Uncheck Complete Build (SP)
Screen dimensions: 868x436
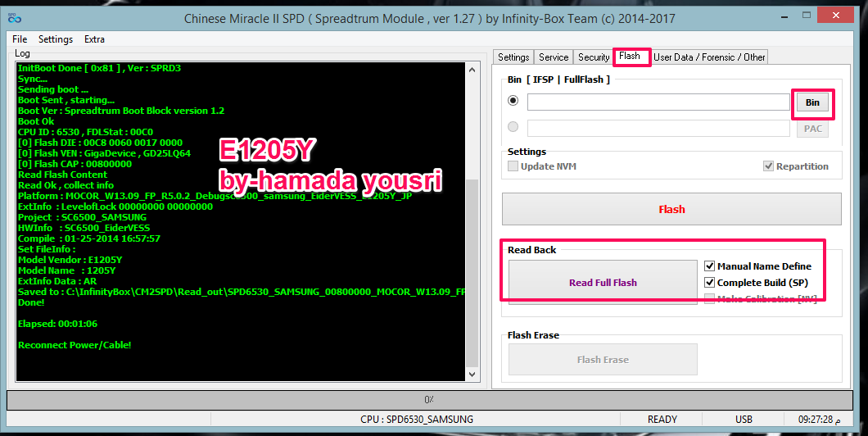(x=709, y=283)
